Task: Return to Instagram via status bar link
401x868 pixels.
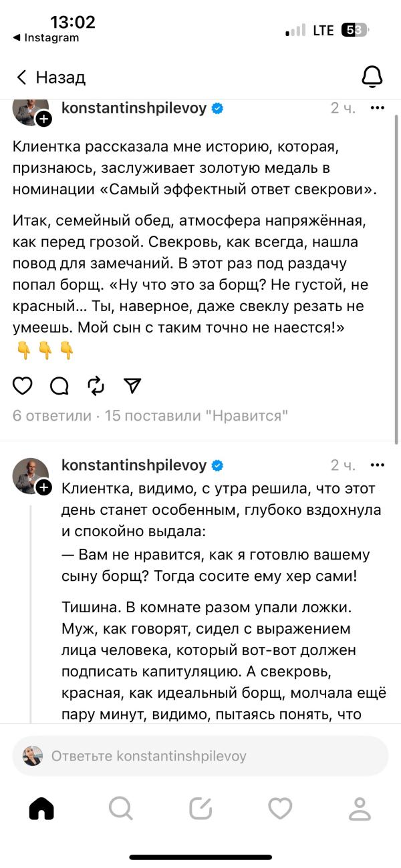Action: 45,38
